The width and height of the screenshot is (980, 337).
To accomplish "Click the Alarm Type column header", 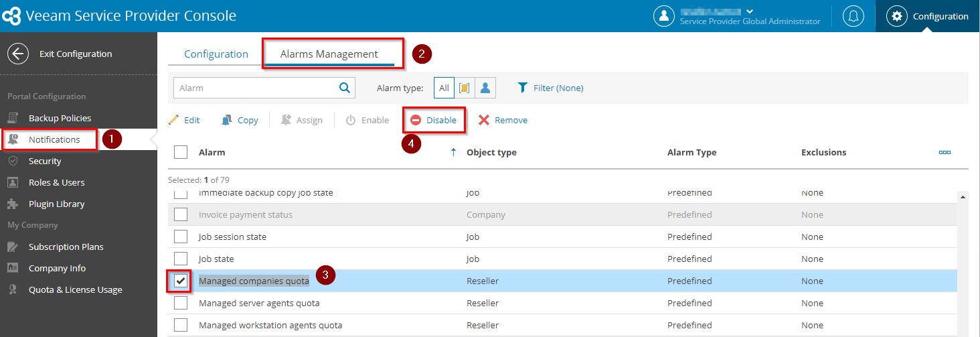I will coord(691,152).
